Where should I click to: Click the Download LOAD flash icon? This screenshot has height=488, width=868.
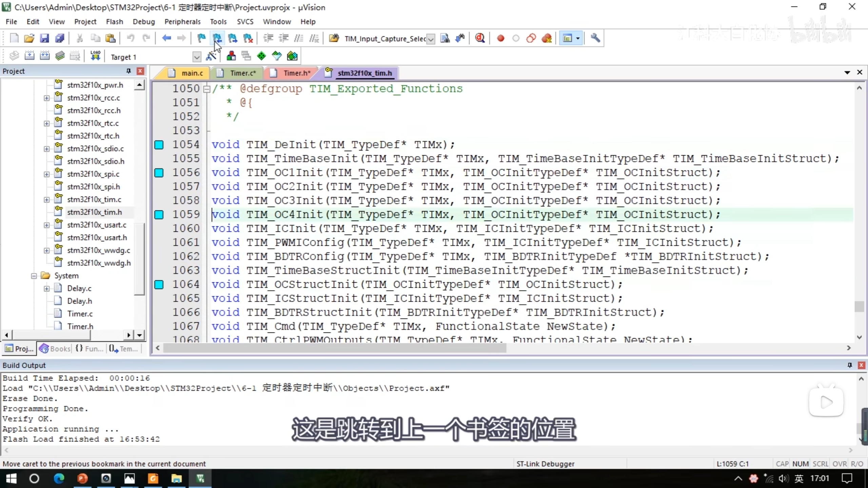click(95, 56)
